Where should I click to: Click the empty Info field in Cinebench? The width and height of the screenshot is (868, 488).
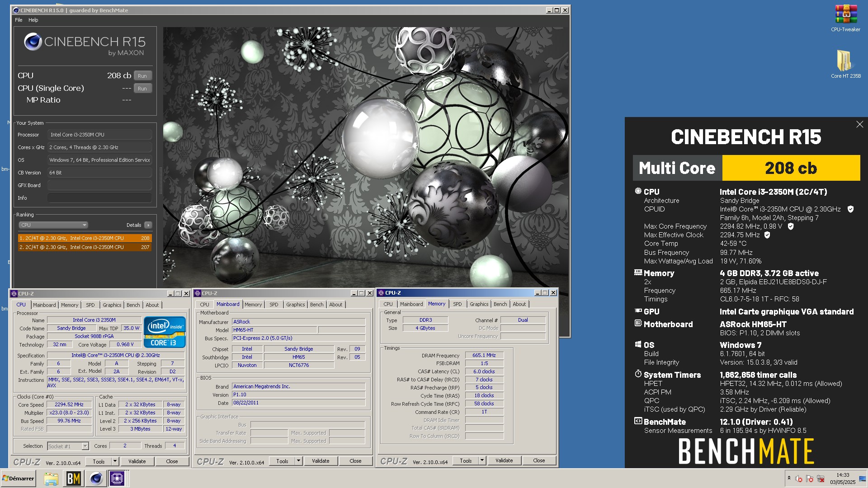[99, 198]
